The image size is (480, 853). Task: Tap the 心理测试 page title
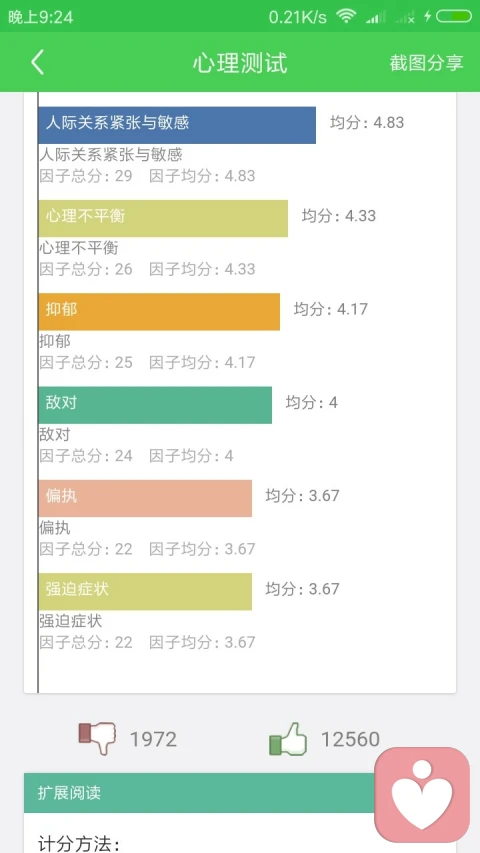pyautogui.click(x=239, y=63)
